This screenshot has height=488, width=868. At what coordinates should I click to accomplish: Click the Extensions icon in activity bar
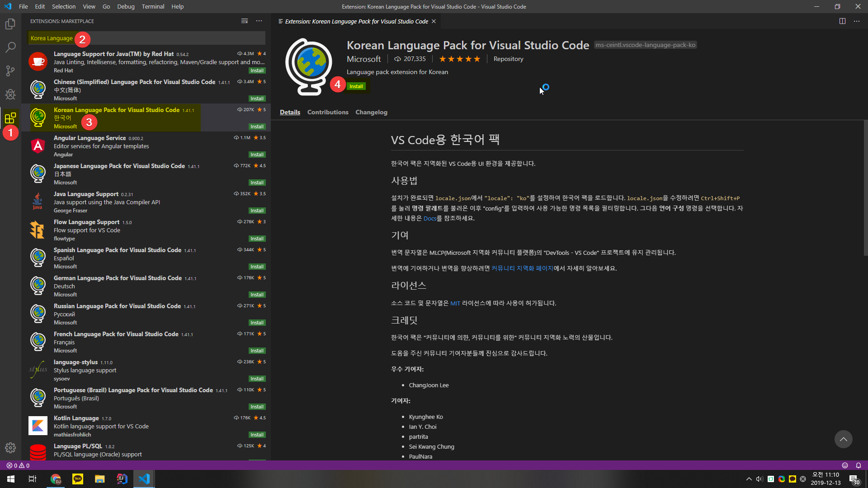(x=10, y=118)
